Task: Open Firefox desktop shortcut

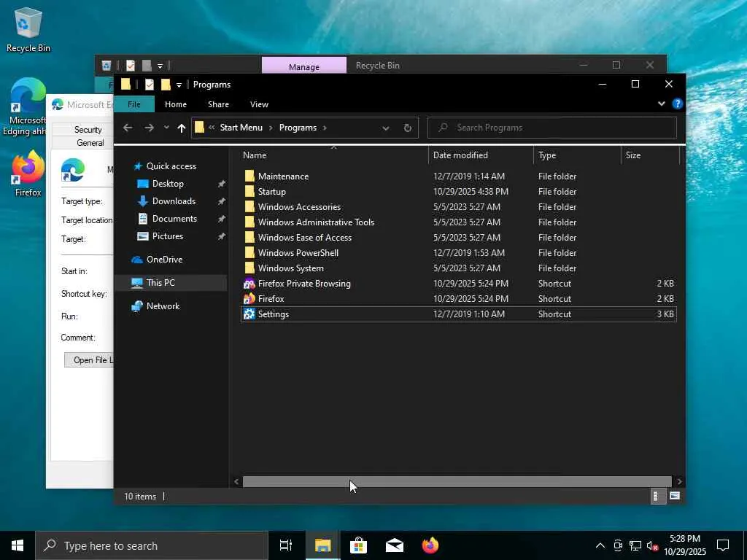Action: coord(28,174)
